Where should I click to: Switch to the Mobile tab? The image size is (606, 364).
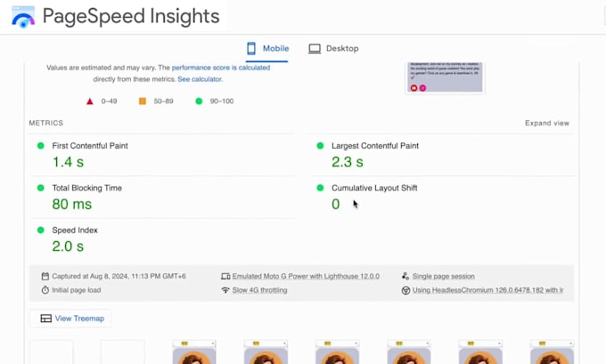coord(267,49)
